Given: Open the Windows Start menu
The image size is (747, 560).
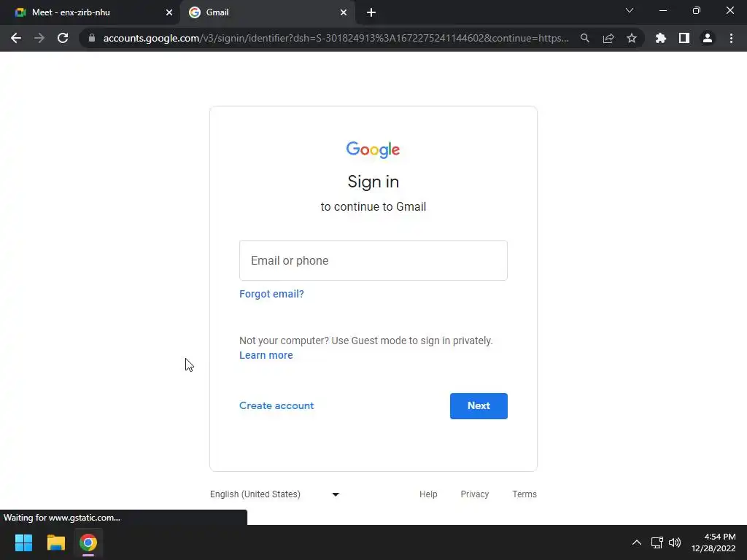Looking at the screenshot, I should coord(23,542).
